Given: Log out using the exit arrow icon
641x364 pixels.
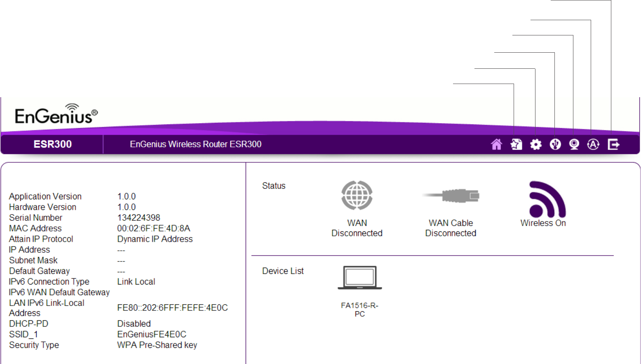Looking at the screenshot, I should pyautogui.click(x=613, y=145).
